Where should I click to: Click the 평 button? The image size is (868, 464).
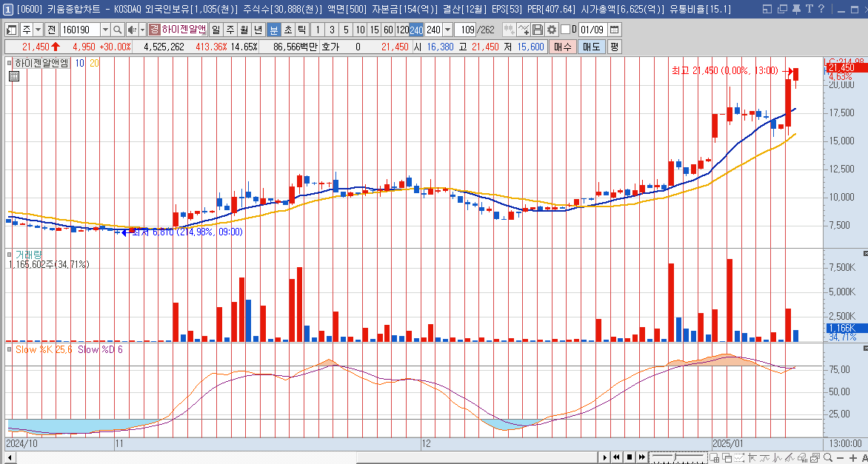point(614,47)
